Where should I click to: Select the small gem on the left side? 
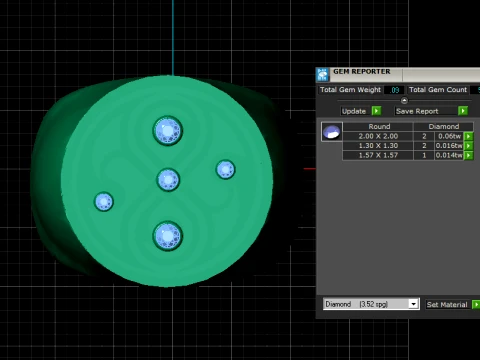pos(104,201)
